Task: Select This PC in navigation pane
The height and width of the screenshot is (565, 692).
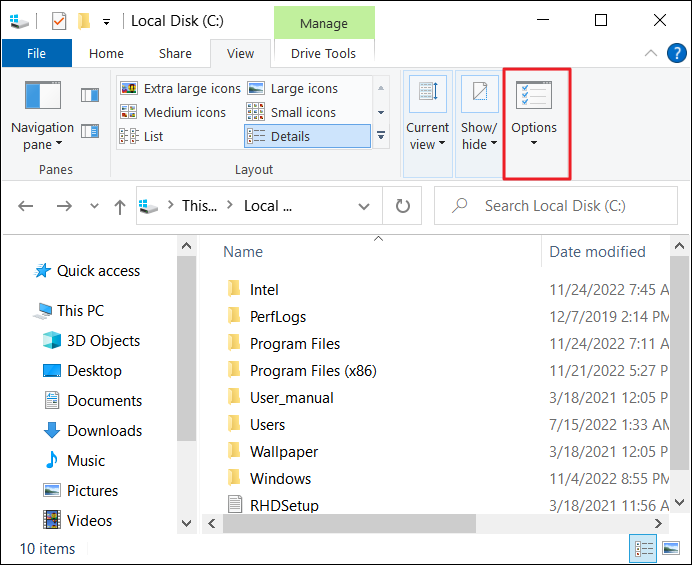Action: tap(70, 311)
